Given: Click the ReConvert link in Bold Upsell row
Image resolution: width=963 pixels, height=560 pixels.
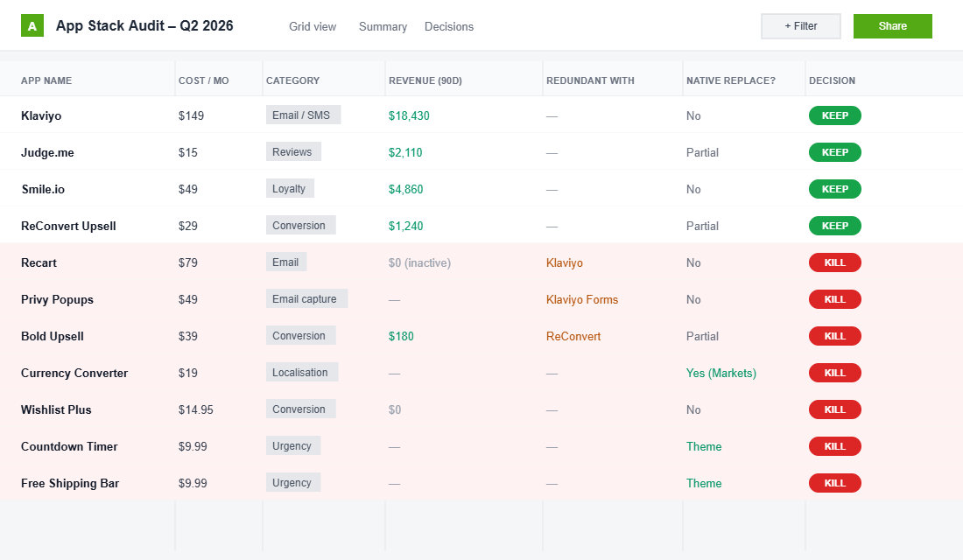Looking at the screenshot, I should point(573,336).
